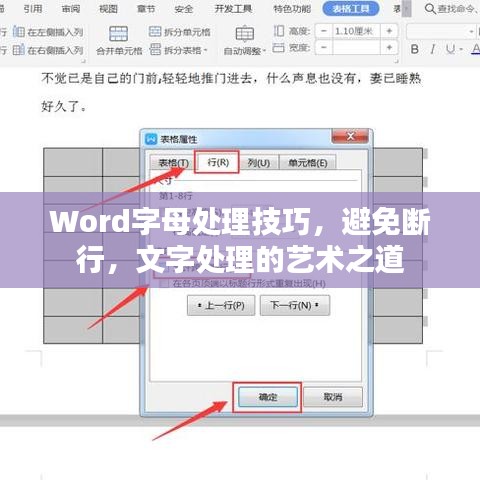Click the auto-fit (自动调整) table icon
The image size is (480, 480).
[245, 34]
